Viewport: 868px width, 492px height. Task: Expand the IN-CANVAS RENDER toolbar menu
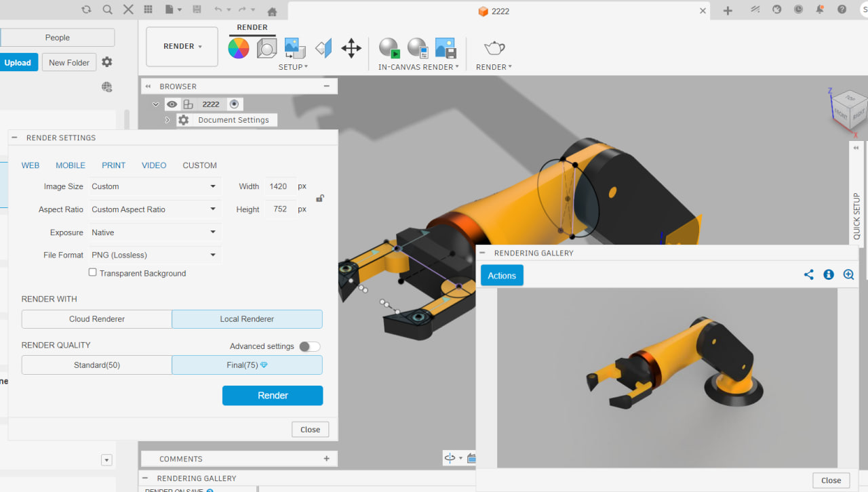pyautogui.click(x=418, y=67)
